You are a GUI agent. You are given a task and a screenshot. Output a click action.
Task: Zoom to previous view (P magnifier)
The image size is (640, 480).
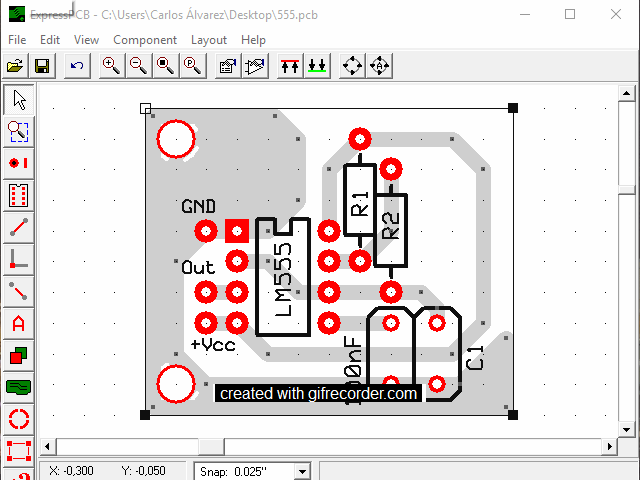coord(192,65)
